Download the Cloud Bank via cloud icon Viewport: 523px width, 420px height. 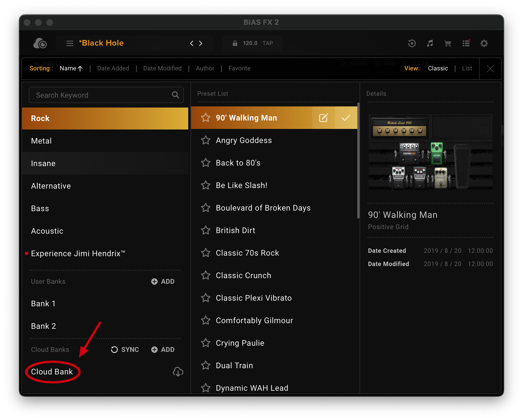click(178, 372)
